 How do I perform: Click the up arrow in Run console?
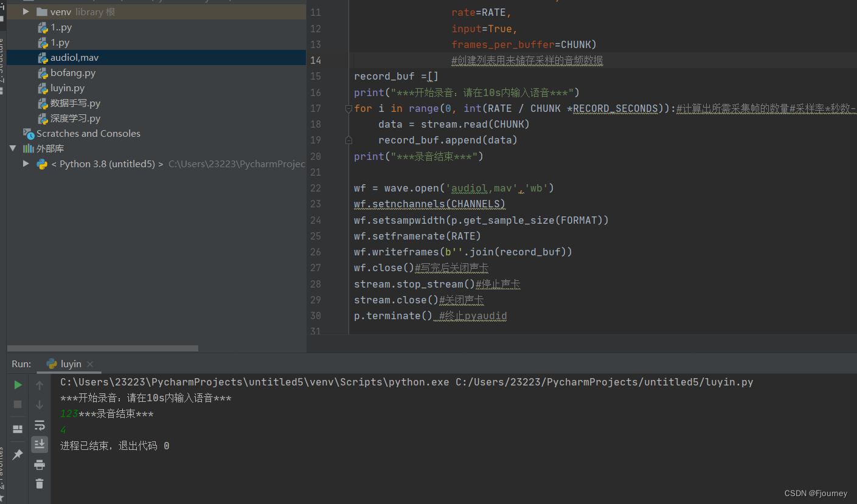(x=40, y=385)
